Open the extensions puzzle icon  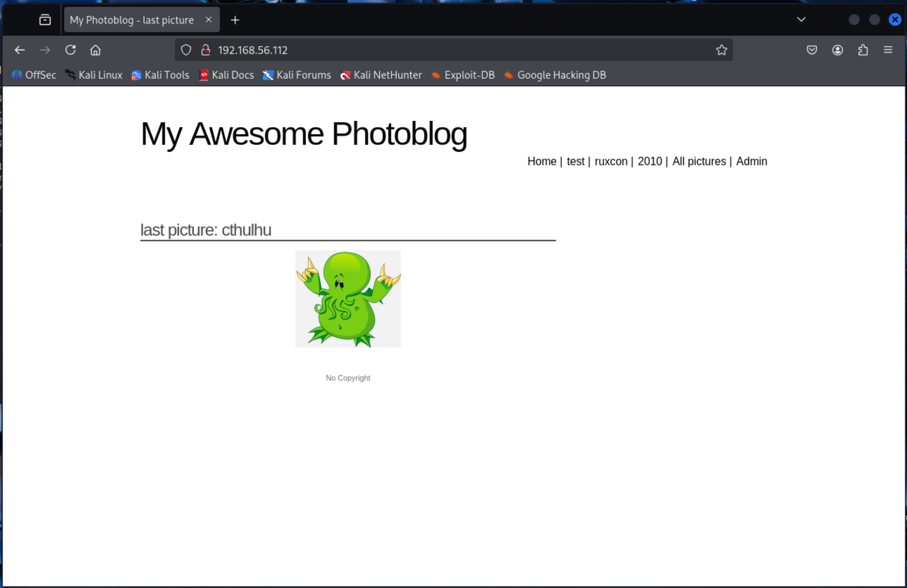[863, 50]
